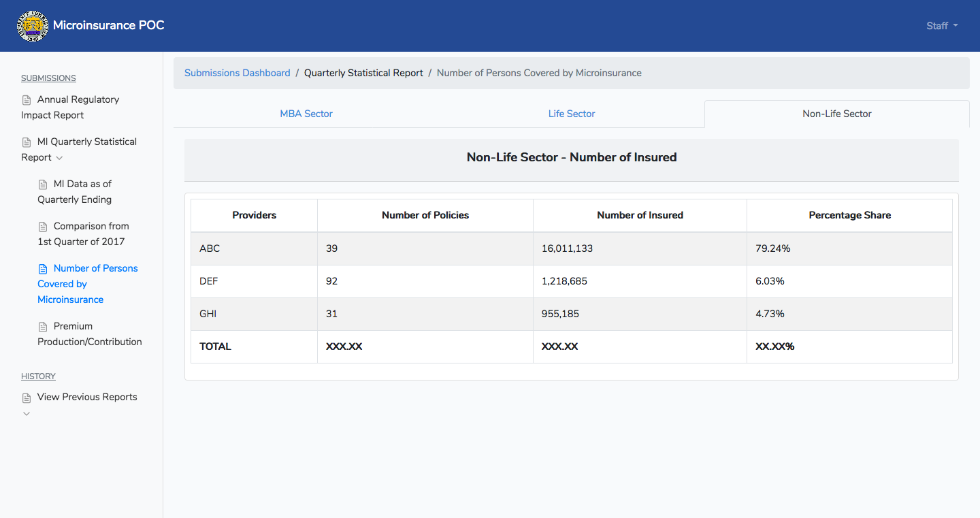Screen dimensions: 980x518
Task: Open MI Data as of Quarterly Ending
Action: (x=75, y=192)
